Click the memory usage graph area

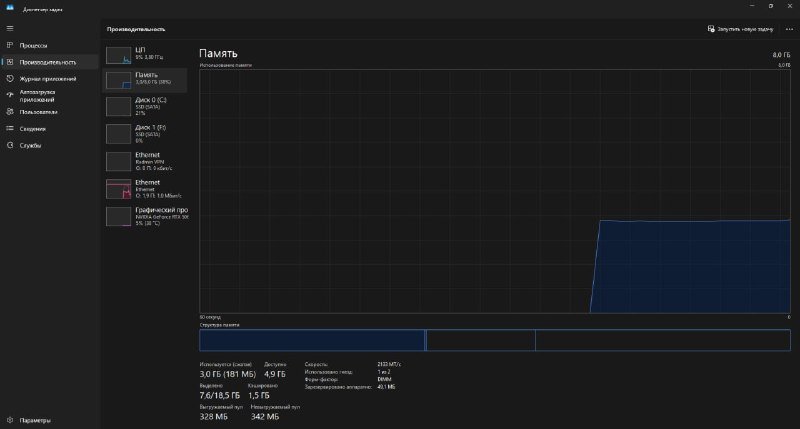point(495,191)
